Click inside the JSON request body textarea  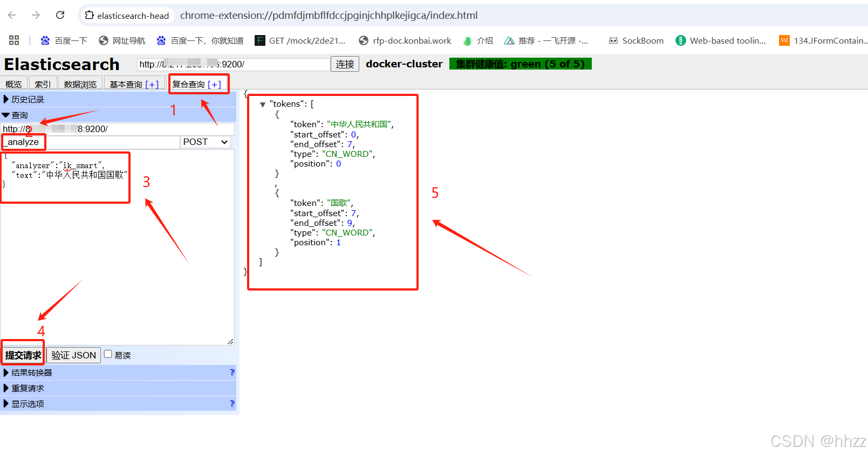pos(117,247)
